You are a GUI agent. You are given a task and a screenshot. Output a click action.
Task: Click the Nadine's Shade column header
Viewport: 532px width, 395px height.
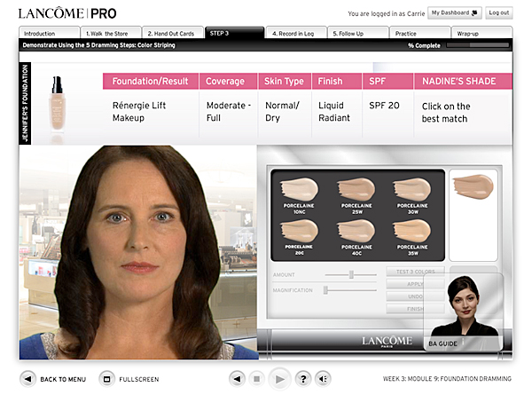463,81
